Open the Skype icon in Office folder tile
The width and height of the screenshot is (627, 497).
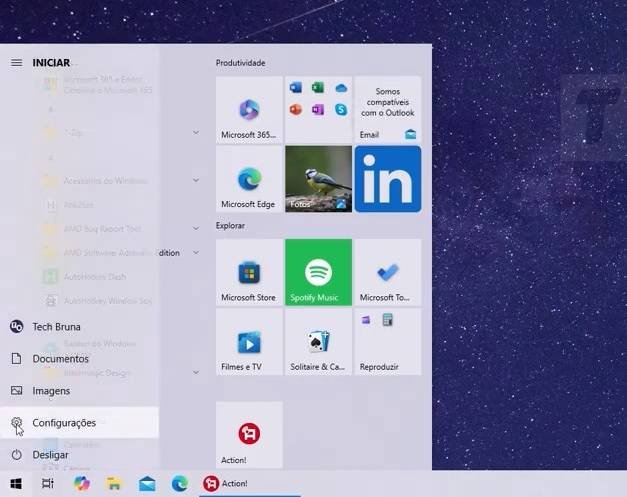coord(341,110)
